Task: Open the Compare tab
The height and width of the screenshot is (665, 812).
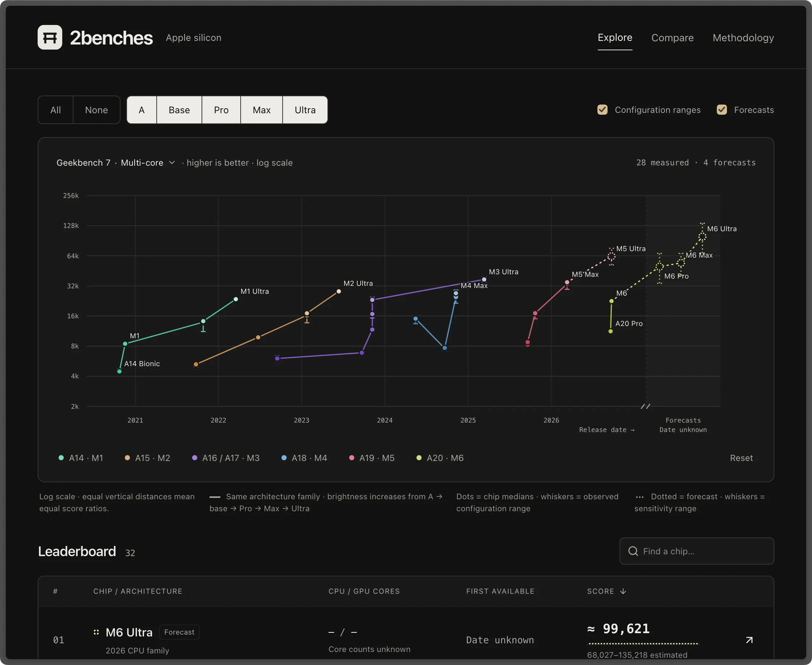Action: [672, 38]
